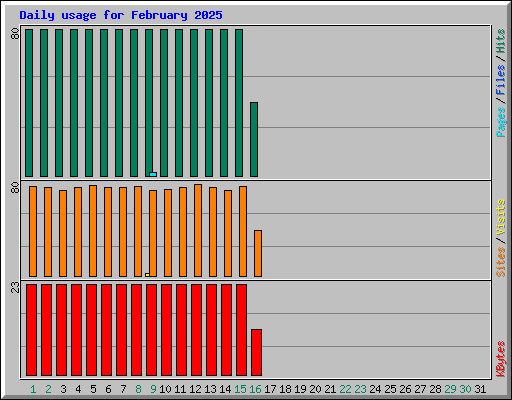The height and width of the screenshot is (400, 512).
Task: Click the orange Sites bar for day 5
Action: tap(93, 231)
